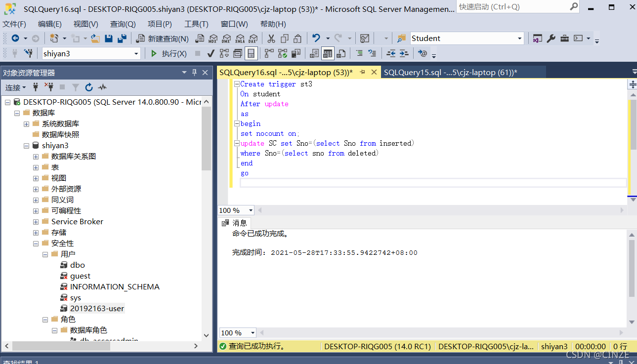Open the Undo history dropdown arrow
637x364 pixels.
(327, 39)
